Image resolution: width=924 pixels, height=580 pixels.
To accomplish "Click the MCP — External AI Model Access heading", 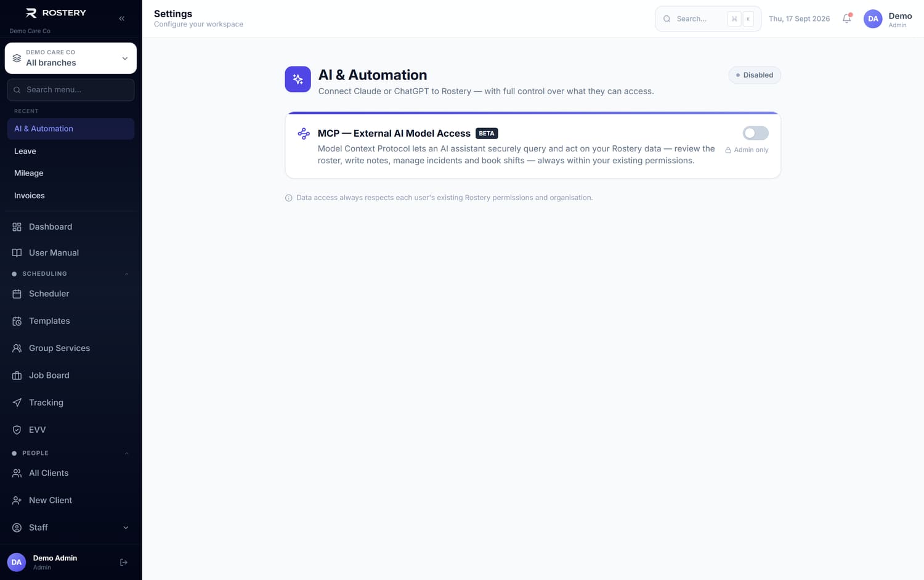I will 394,134.
